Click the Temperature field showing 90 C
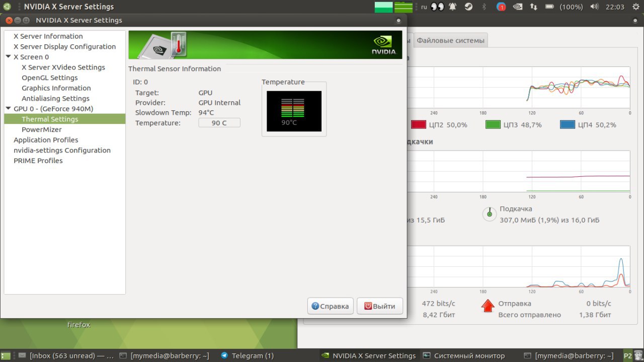 click(x=219, y=123)
